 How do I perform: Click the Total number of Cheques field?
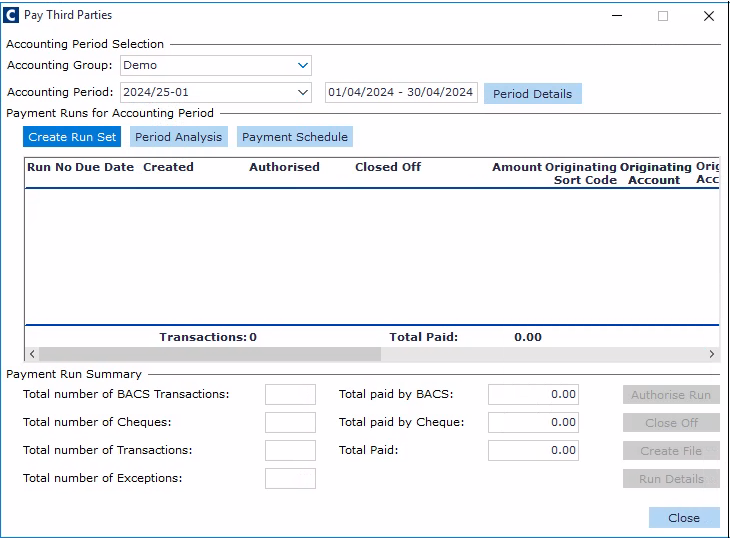(290, 423)
